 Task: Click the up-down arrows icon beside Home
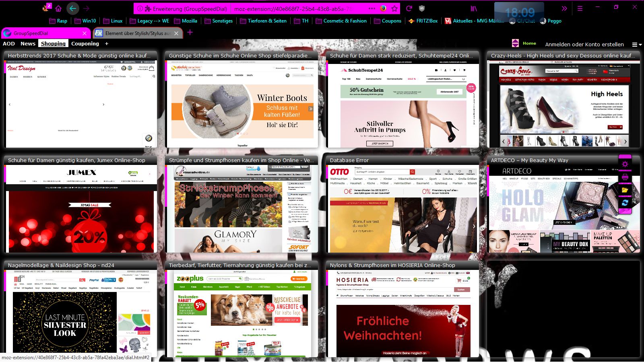(x=515, y=43)
